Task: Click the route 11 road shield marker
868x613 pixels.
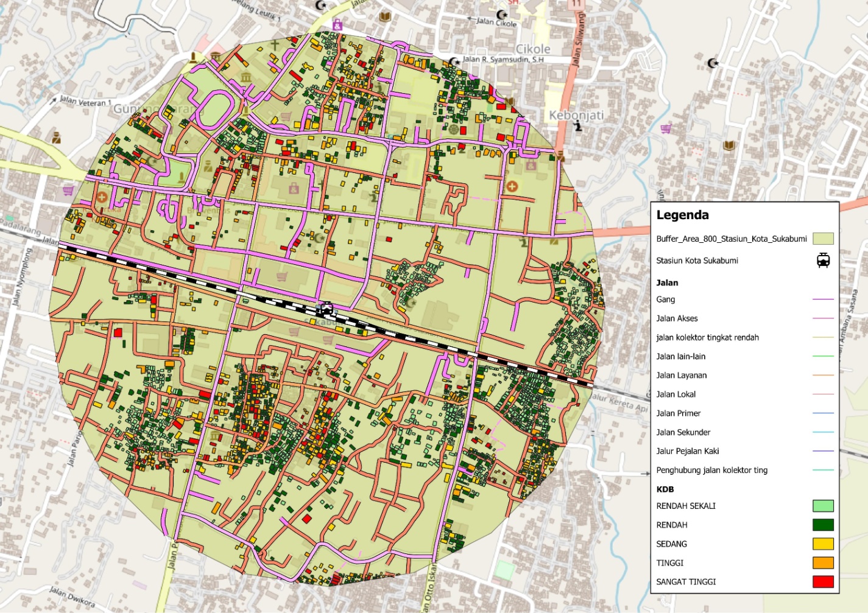Action: click(x=576, y=3)
